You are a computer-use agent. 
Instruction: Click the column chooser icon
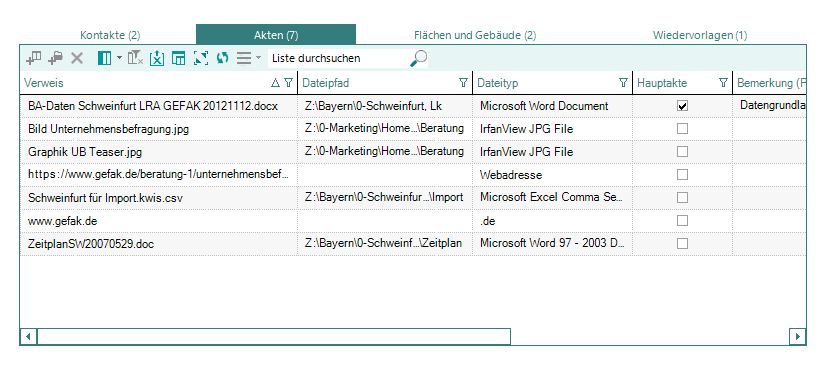(x=105, y=58)
